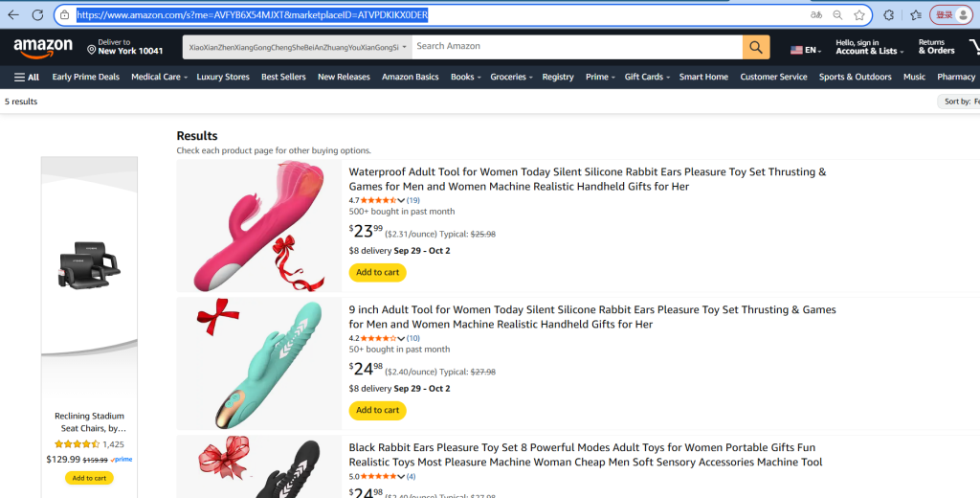The height and width of the screenshot is (498, 980).
Task: Change the Deliver to New York location
Action: coord(124,47)
